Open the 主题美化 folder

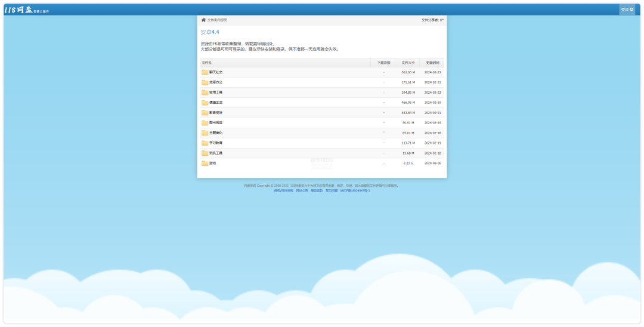point(215,133)
